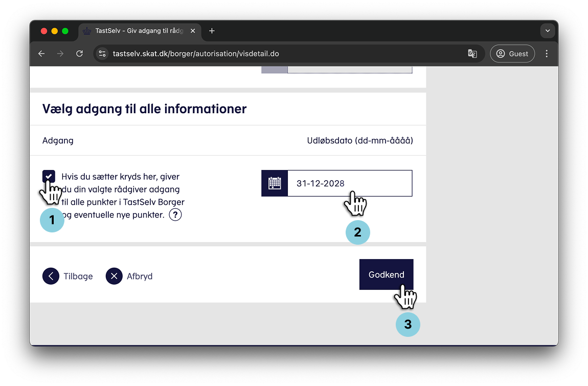This screenshot has height=386, width=588.
Task: Reload the page with the refresh icon
Action: point(79,54)
